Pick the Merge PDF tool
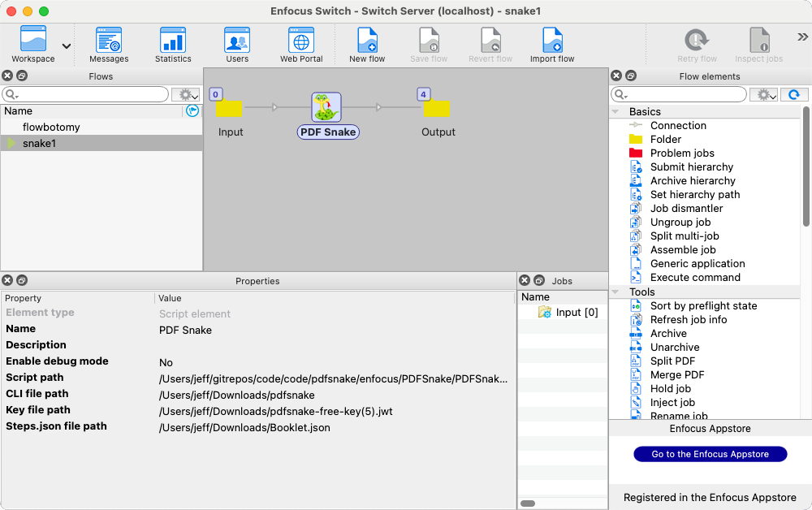This screenshot has width=812, height=510. pyautogui.click(x=677, y=375)
